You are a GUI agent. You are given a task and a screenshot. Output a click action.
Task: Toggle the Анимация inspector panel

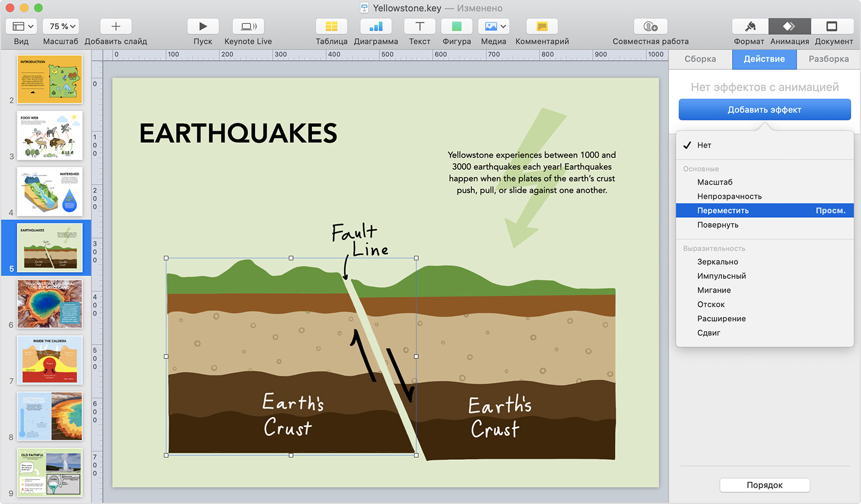point(789,26)
